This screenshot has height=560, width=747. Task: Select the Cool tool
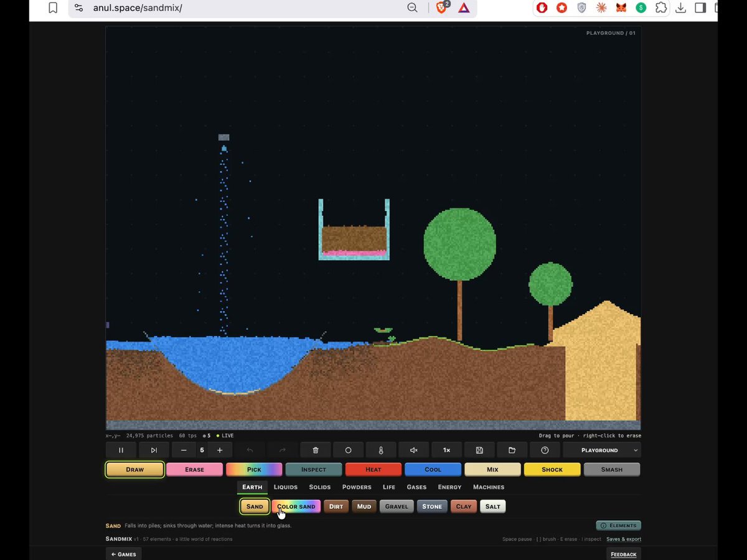click(433, 469)
